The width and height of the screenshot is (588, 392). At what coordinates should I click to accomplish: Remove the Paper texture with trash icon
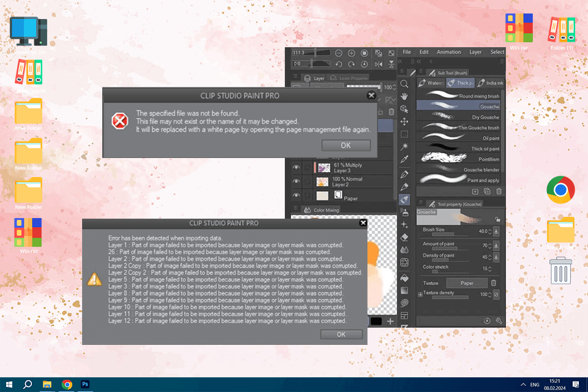tap(494, 283)
